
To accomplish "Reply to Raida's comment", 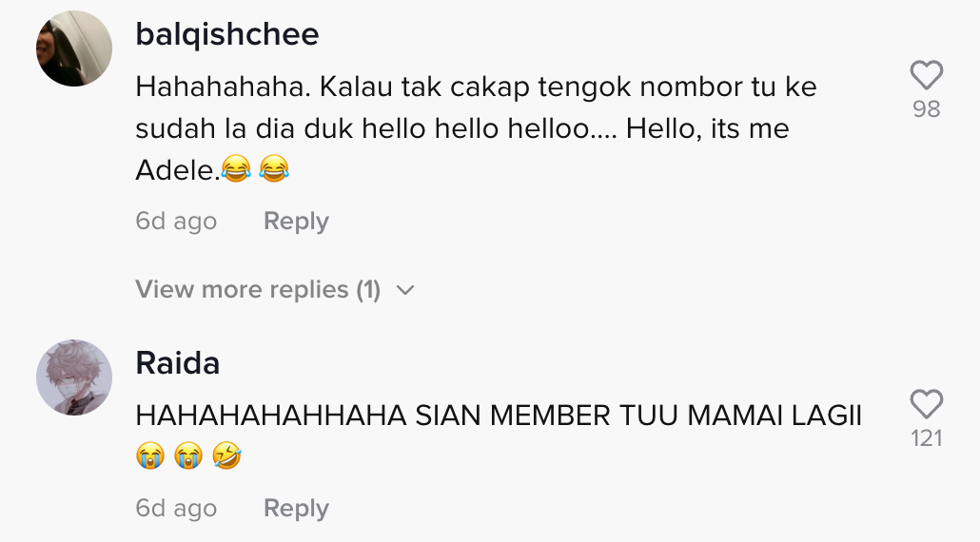I will pyautogui.click(x=296, y=509).
